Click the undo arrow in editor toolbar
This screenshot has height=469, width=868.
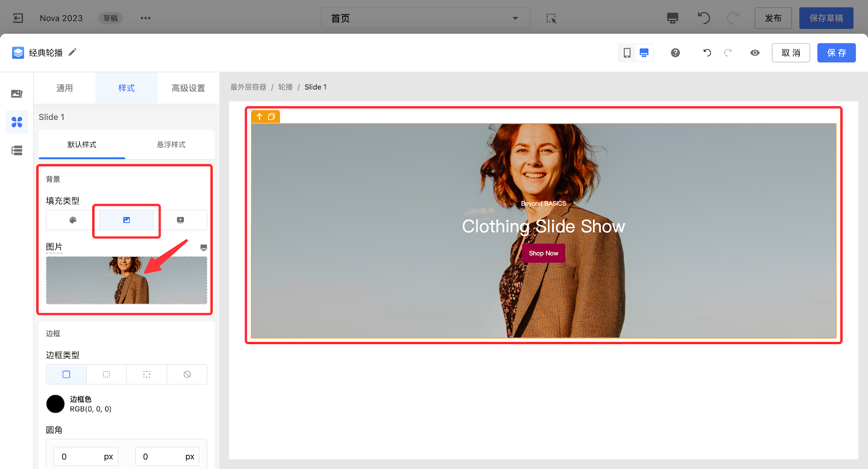(x=707, y=53)
